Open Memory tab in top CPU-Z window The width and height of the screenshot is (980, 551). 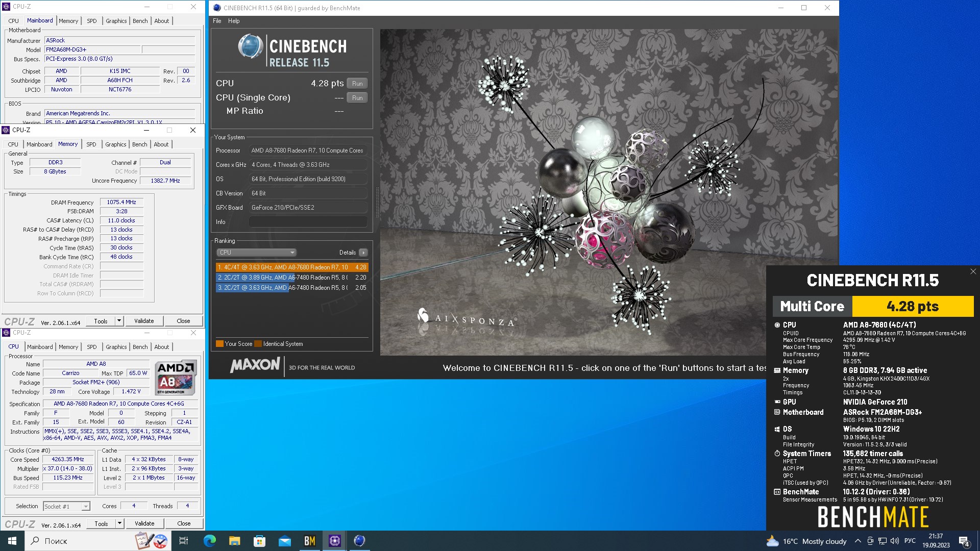tap(68, 21)
